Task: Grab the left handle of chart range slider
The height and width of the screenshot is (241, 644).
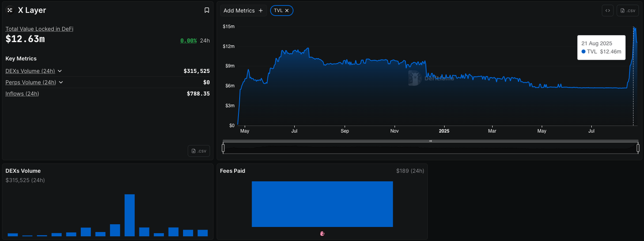Action: (223, 148)
